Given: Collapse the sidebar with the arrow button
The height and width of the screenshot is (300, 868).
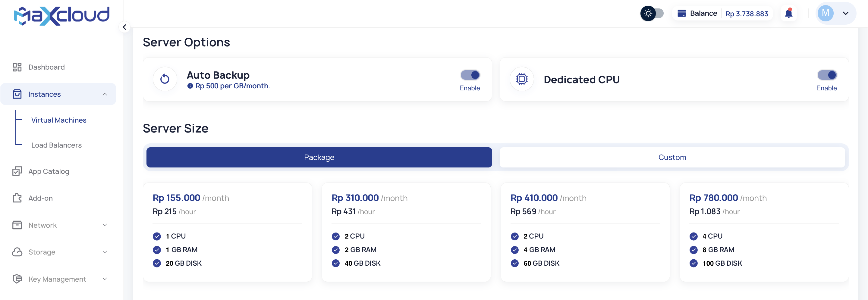Looking at the screenshot, I should pos(124,27).
